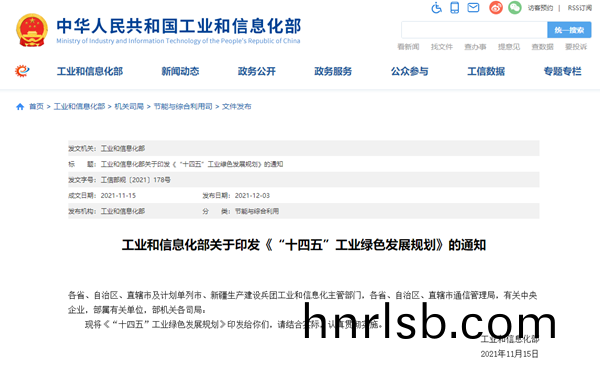Click the envelope mail icon
This screenshot has height=368, width=600.
(473, 7)
